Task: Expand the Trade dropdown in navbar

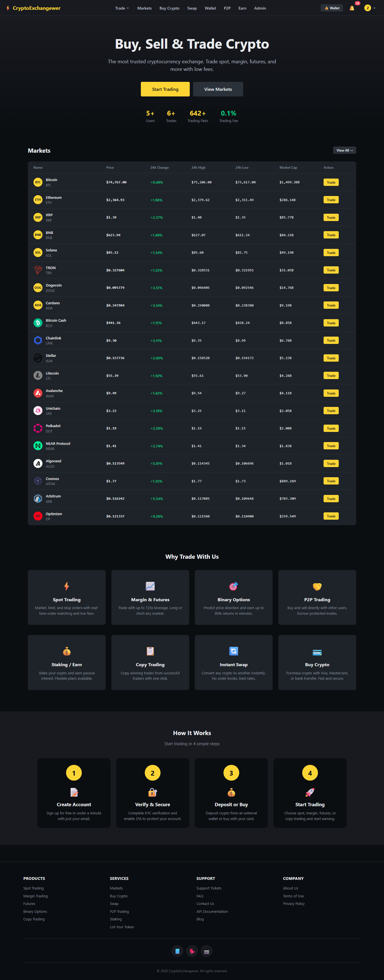Action: pyautogui.click(x=122, y=8)
